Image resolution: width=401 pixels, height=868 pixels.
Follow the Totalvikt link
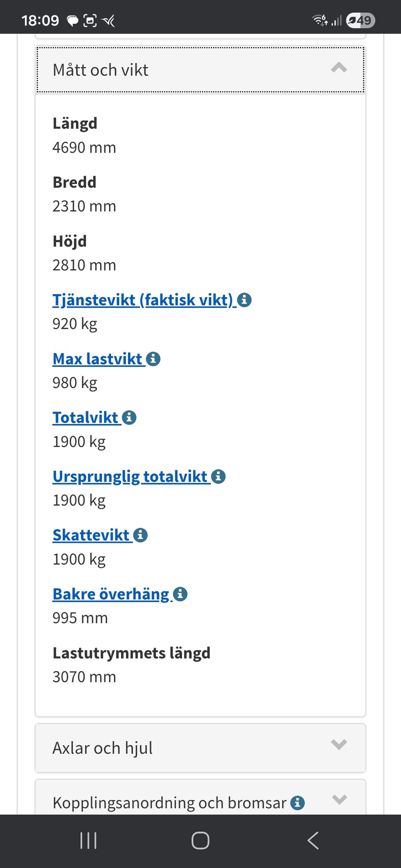(85, 418)
